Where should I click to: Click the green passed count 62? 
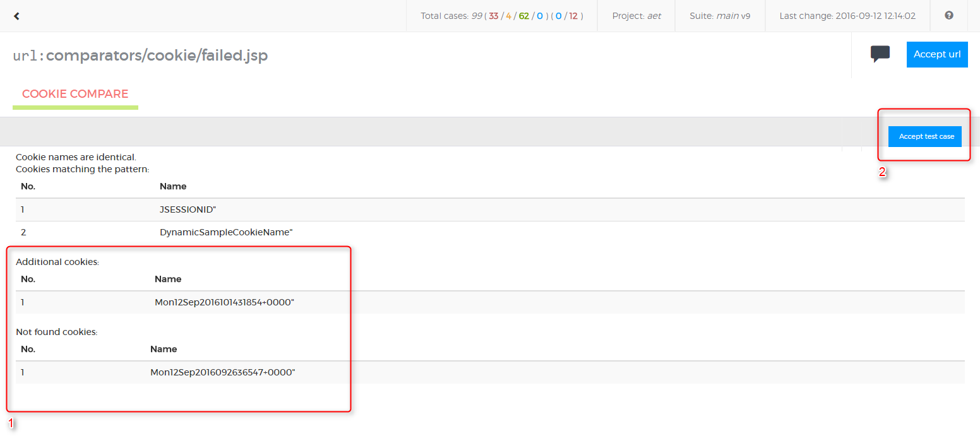523,16
